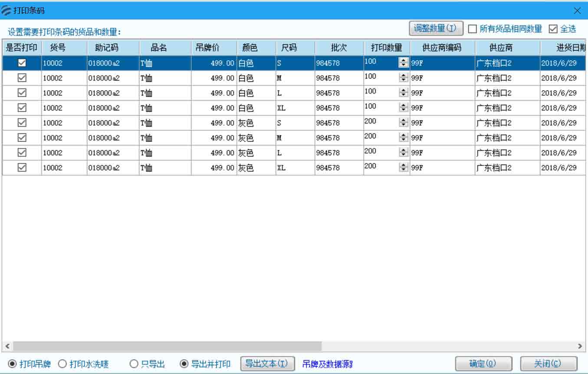This screenshot has height=374, width=588.
Task: Enable 所有货品相同数量 checkbox
Action: (473, 29)
